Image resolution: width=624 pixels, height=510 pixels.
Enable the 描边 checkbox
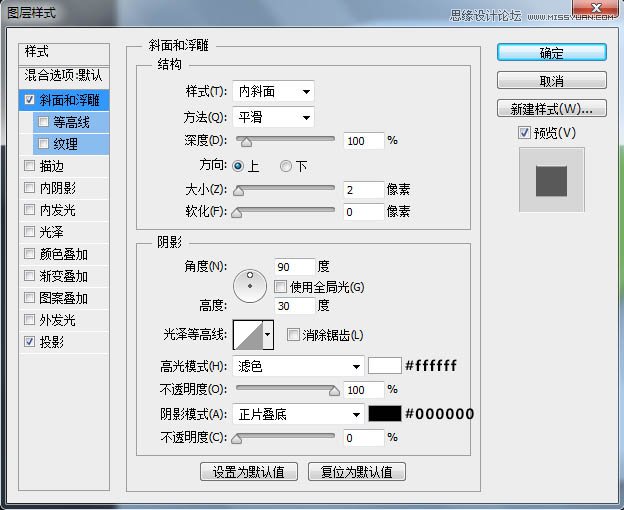(29, 165)
